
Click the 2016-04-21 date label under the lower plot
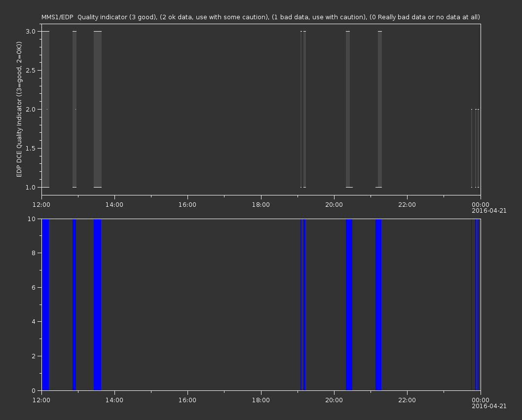click(x=489, y=406)
